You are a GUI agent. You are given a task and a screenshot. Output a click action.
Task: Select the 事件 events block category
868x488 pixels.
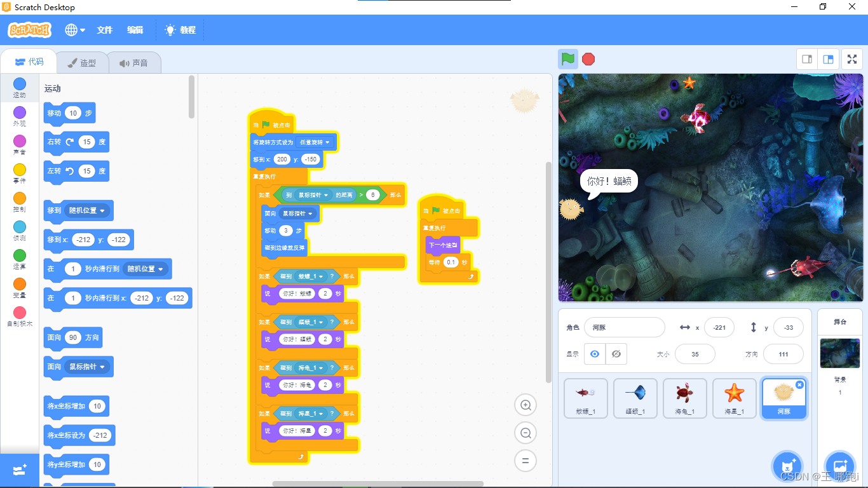(20, 174)
